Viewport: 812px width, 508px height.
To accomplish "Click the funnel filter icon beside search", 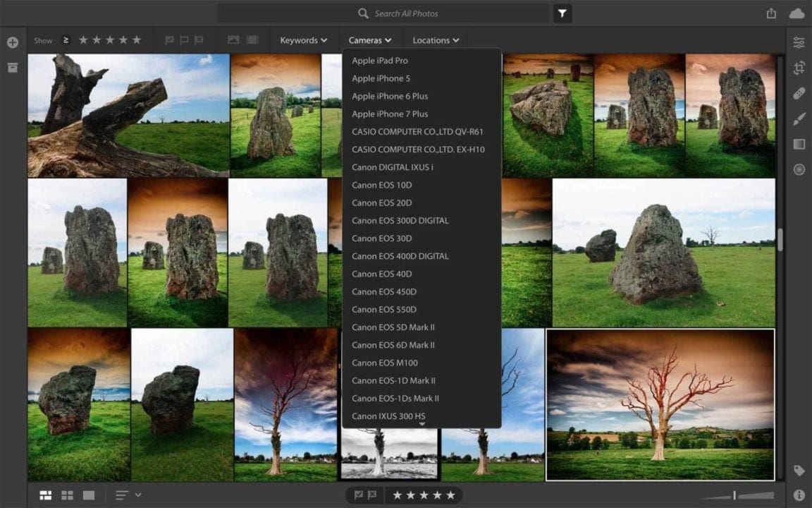I will [562, 13].
